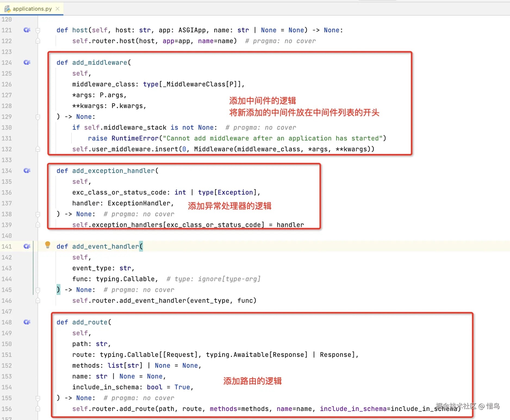This screenshot has height=420, width=510.
Task: Click P.kwargs on the **kwargs line
Action: 127,106
